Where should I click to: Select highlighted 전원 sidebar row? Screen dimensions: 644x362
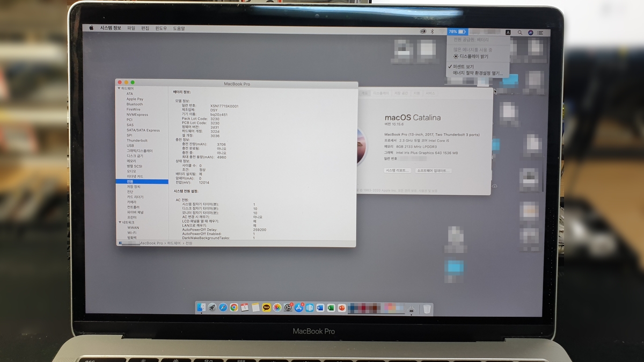(x=142, y=182)
